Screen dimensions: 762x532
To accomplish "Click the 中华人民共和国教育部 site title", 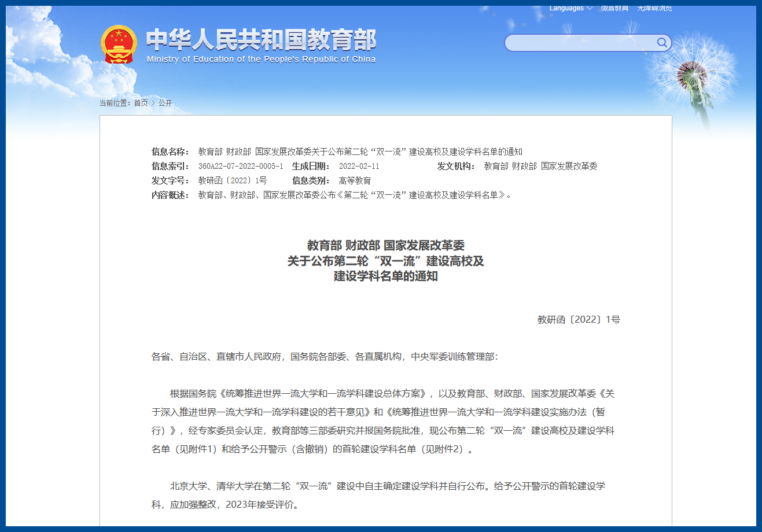I will [x=261, y=40].
